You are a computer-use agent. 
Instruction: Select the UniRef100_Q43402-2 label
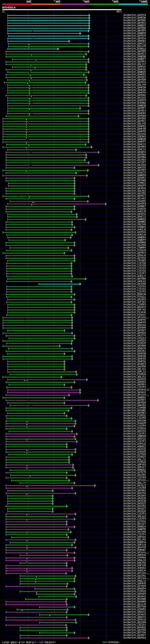coord(136,390)
